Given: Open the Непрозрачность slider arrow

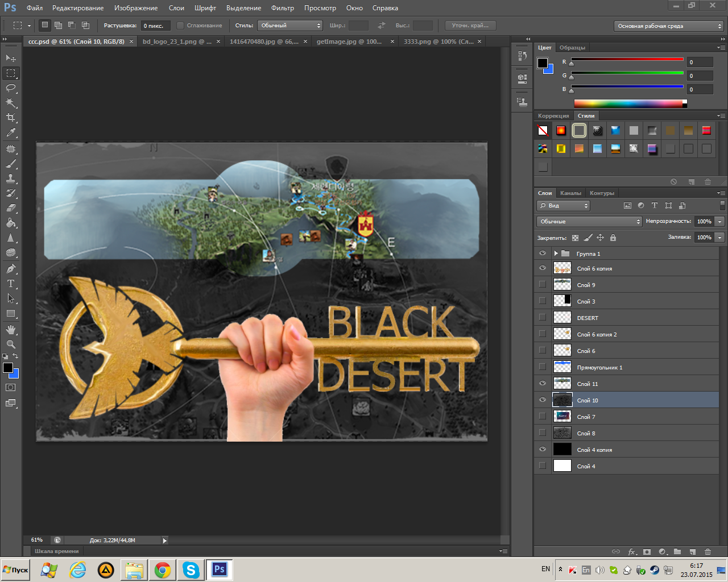Looking at the screenshot, I should click(720, 222).
